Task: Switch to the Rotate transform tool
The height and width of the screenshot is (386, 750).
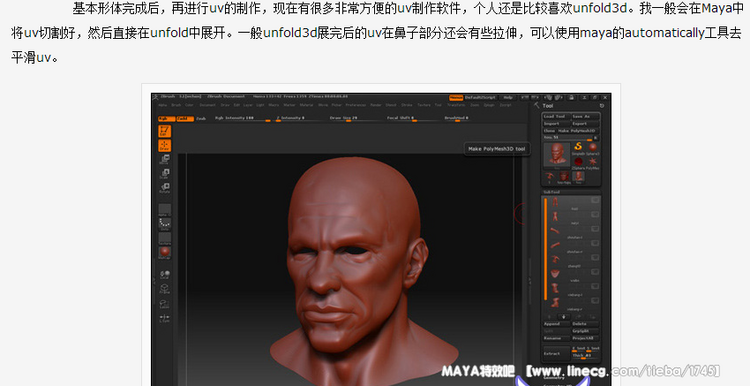Action: [165, 187]
